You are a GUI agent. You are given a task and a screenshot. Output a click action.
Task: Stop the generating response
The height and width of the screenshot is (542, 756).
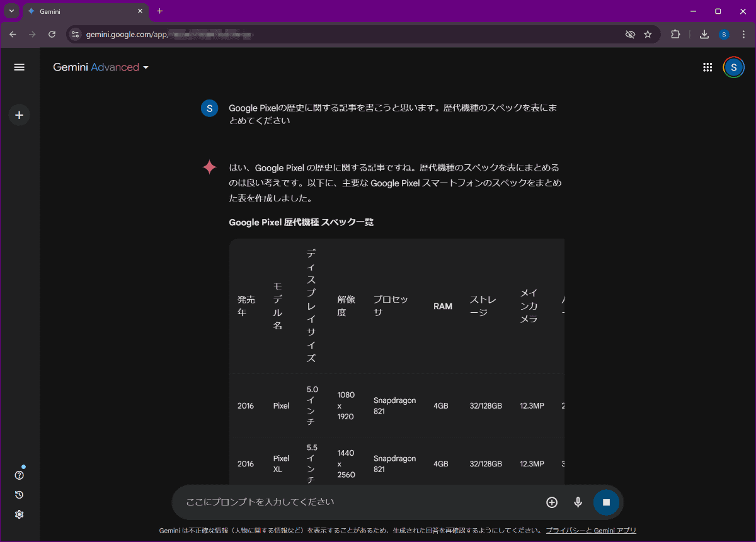(x=606, y=502)
